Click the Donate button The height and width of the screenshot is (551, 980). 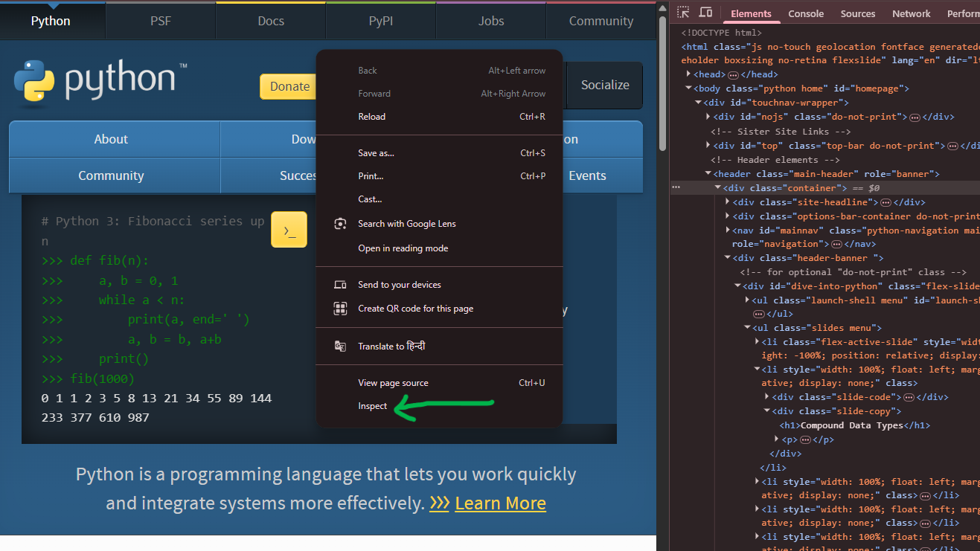point(288,86)
